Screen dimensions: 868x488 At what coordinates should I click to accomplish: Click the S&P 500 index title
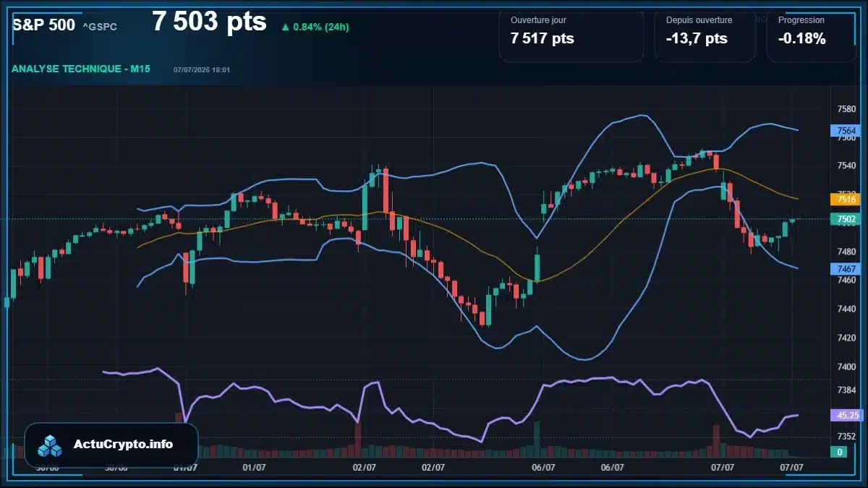[x=43, y=25]
